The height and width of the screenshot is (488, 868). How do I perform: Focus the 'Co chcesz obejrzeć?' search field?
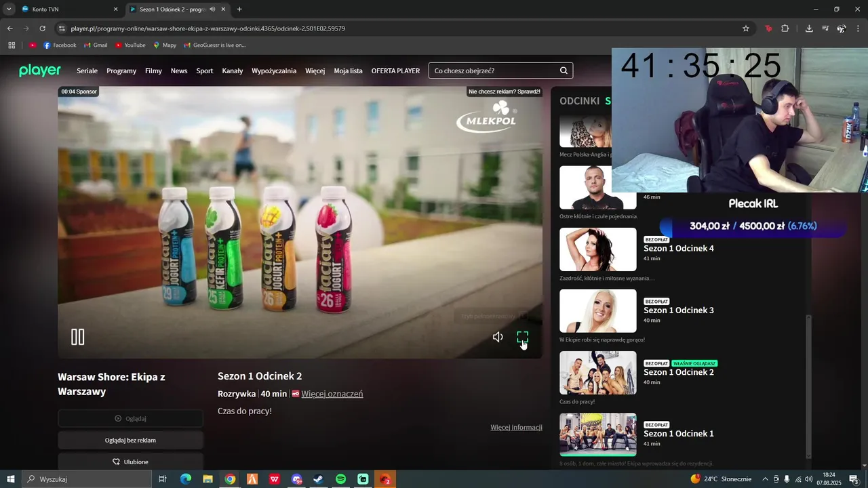coord(501,70)
